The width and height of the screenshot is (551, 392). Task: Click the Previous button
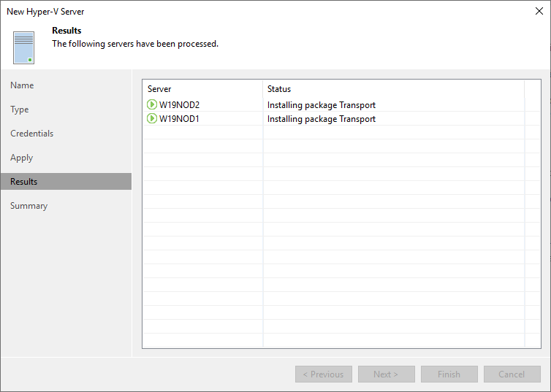pyautogui.click(x=324, y=374)
